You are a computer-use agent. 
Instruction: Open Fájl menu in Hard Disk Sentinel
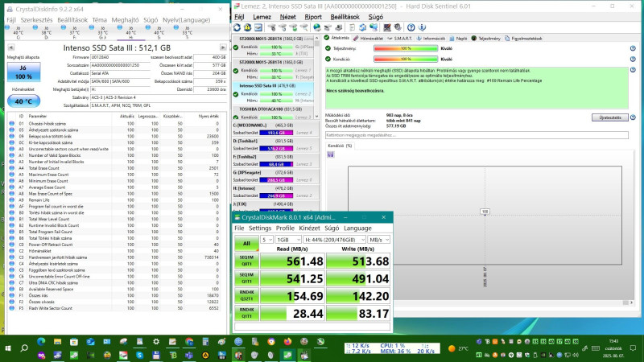point(239,17)
